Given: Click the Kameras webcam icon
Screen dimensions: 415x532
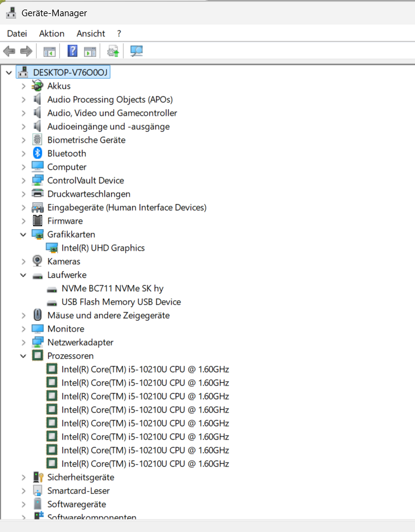Looking at the screenshot, I should tap(37, 262).
